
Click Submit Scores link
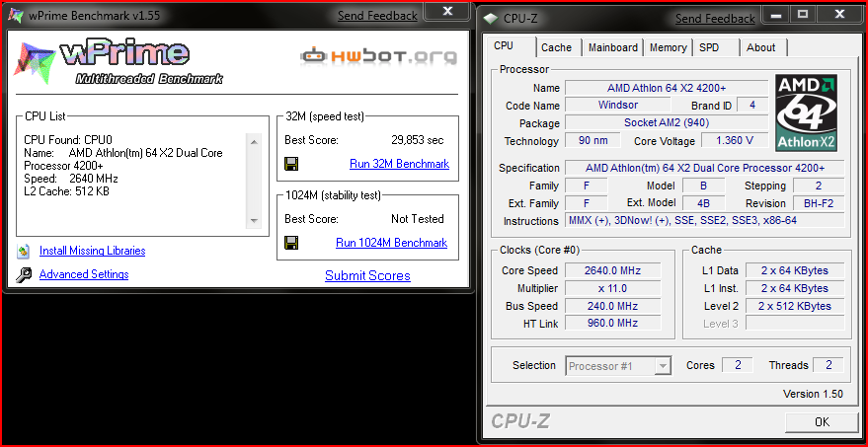367,275
